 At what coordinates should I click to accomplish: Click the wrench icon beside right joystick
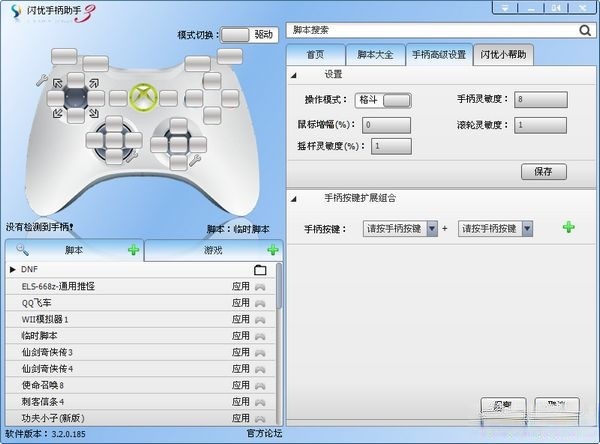tap(195, 160)
